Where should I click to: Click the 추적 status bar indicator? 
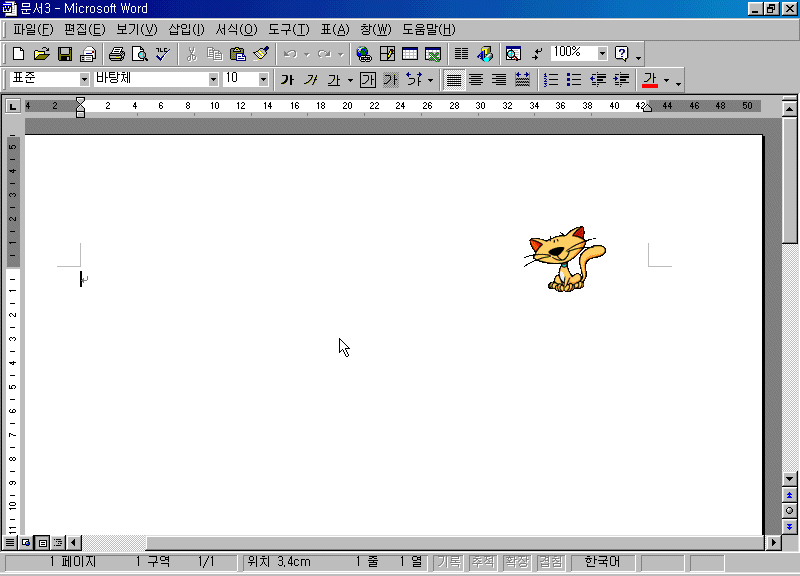[x=483, y=562]
